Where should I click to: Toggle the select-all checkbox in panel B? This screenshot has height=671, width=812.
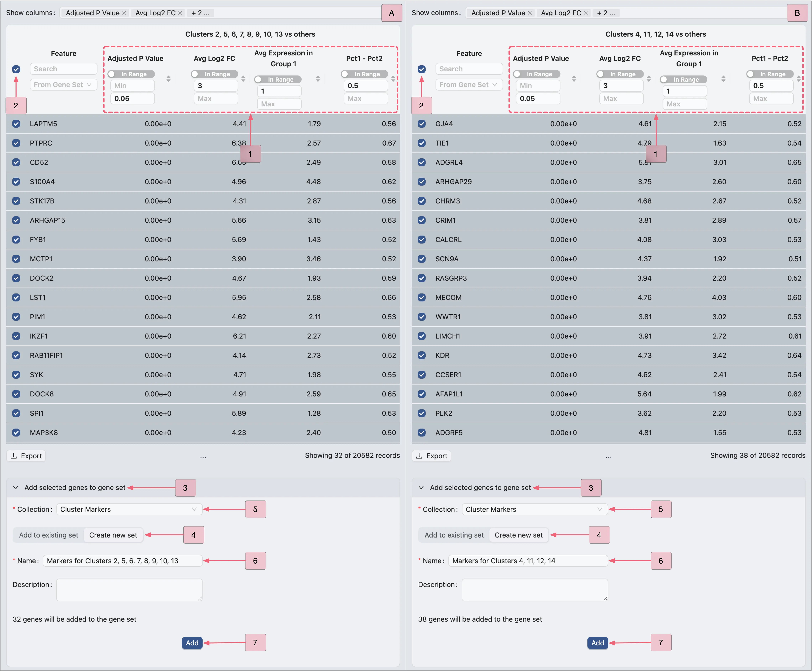(x=422, y=69)
